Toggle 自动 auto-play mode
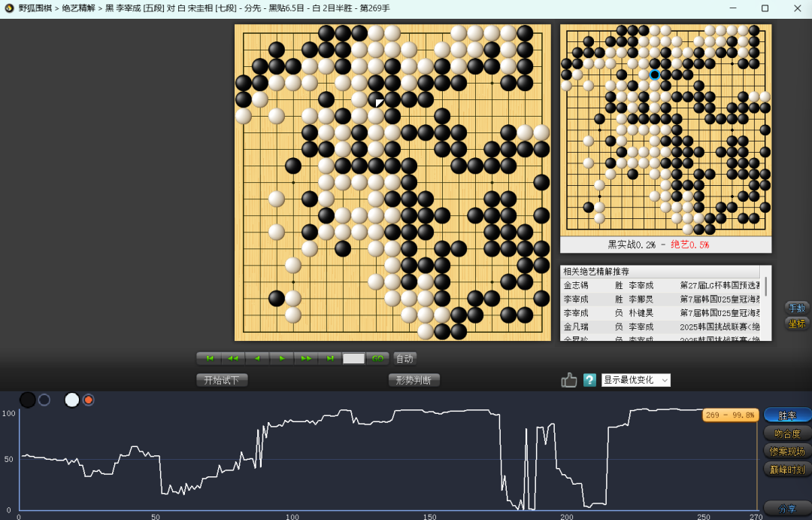 pyautogui.click(x=404, y=358)
